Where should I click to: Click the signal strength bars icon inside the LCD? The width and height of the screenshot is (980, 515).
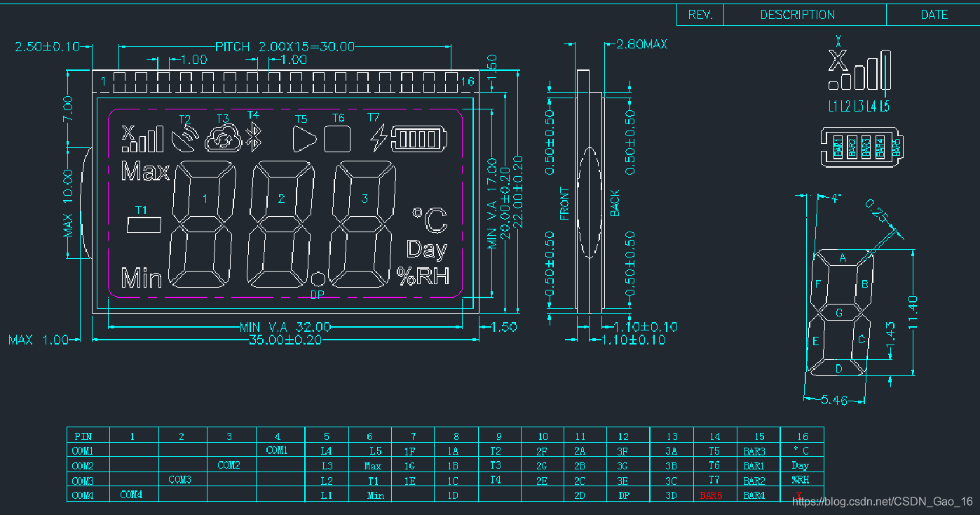coord(142,138)
